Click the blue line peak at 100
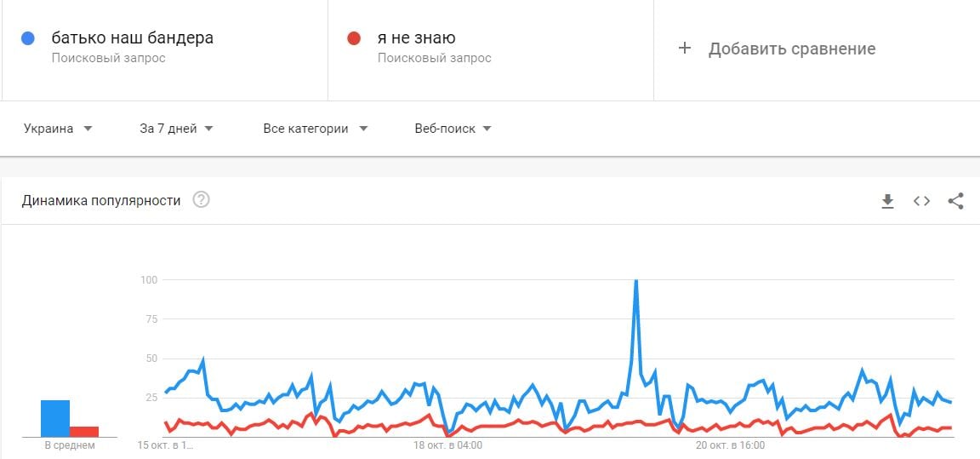The image size is (980, 459). tap(635, 281)
